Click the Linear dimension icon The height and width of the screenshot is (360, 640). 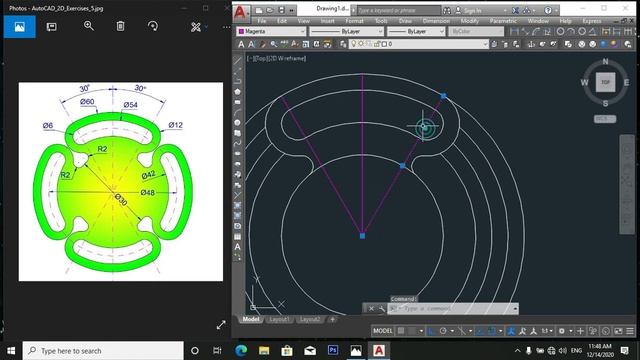tap(514, 31)
